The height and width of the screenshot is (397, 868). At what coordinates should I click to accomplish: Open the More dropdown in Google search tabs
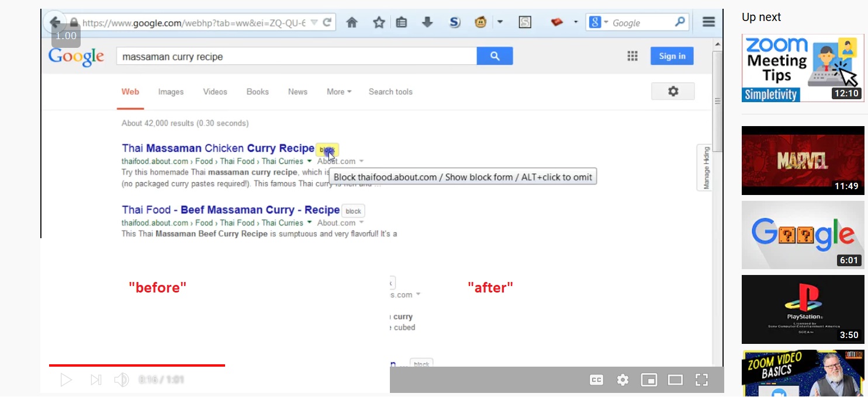pos(338,92)
